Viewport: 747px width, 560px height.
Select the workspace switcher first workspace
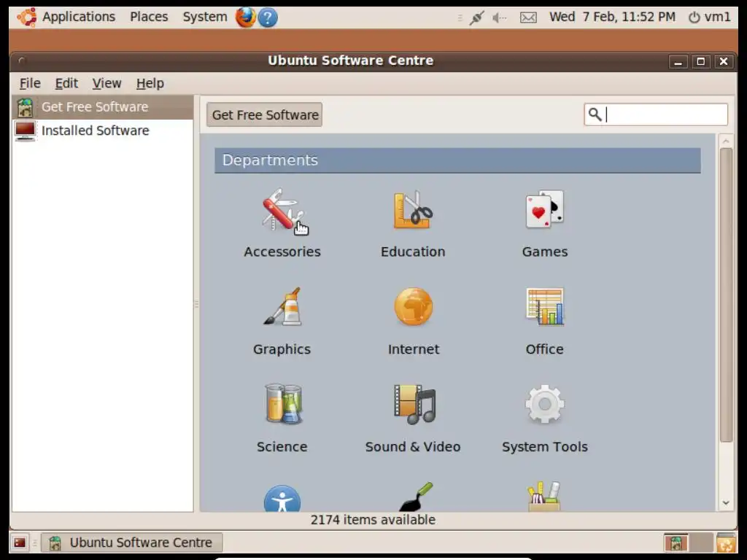click(676, 542)
